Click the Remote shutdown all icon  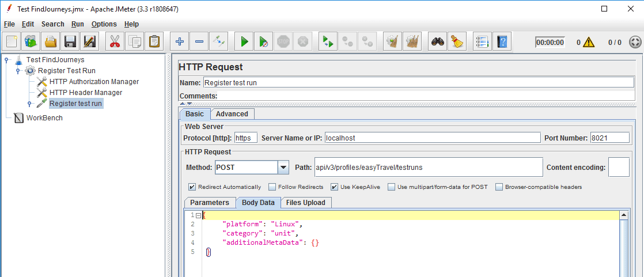pyautogui.click(x=367, y=41)
